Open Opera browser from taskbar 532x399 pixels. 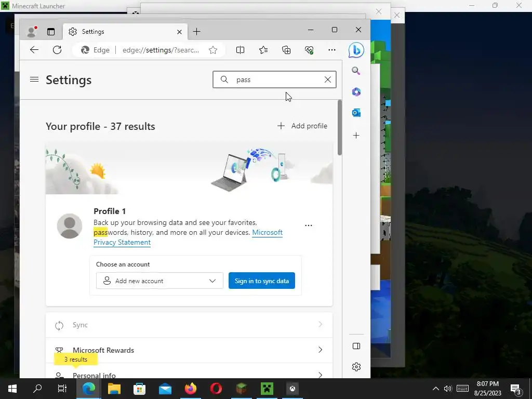click(216, 389)
